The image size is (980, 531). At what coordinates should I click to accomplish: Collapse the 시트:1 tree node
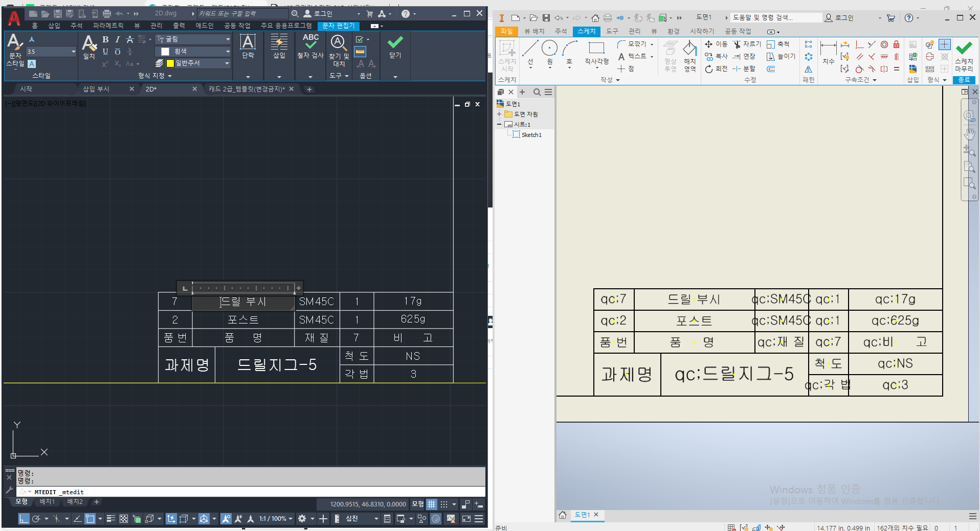[499, 124]
